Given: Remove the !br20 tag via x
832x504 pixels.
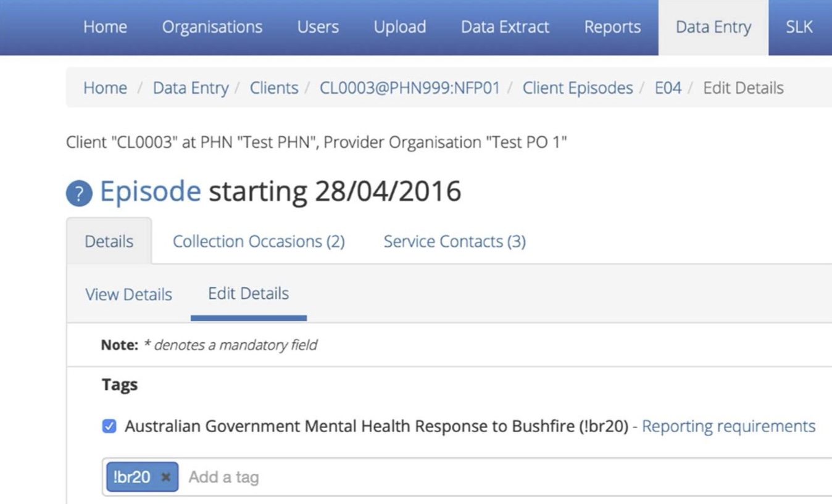Looking at the screenshot, I should [x=165, y=477].
